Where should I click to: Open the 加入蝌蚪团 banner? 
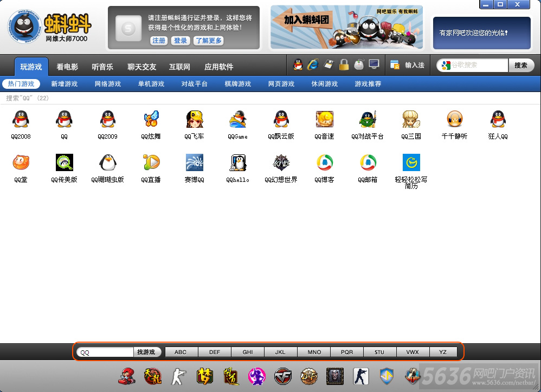tap(346, 27)
